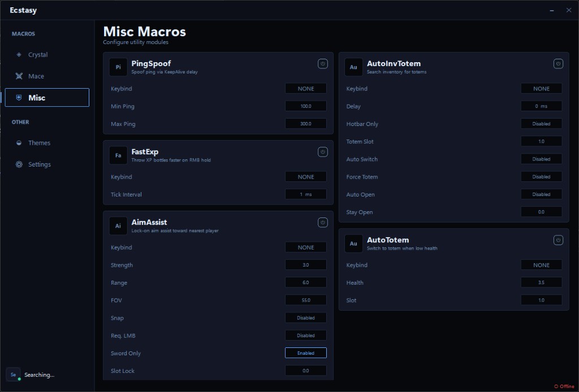Toggle Hotbar Only in AutoInvTotem
Image resolution: width=579 pixels, height=392 pixels.
541,124
